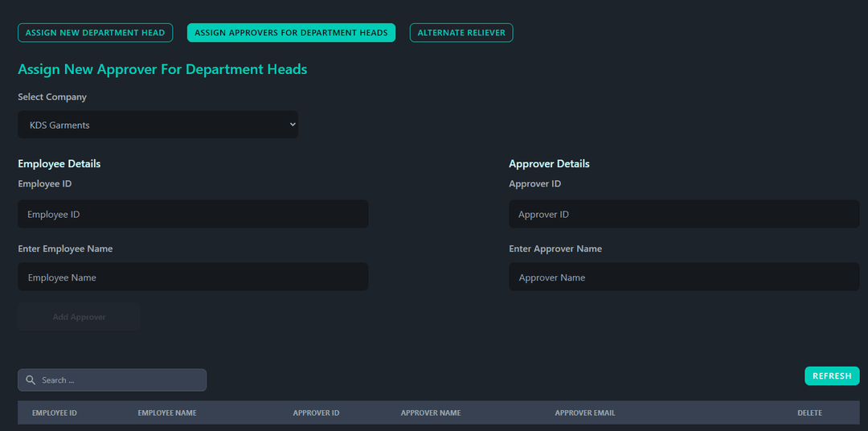The image size is (868, 431).
Task: Click the Approver Details section heading
Action: (549, 164)
